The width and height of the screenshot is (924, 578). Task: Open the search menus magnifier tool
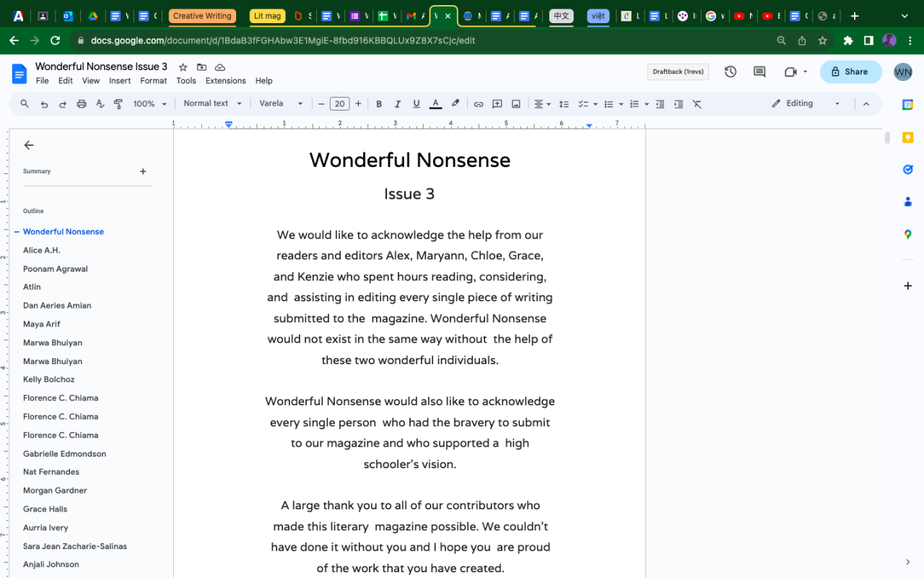pyautogui.click(x=25, y=104)
